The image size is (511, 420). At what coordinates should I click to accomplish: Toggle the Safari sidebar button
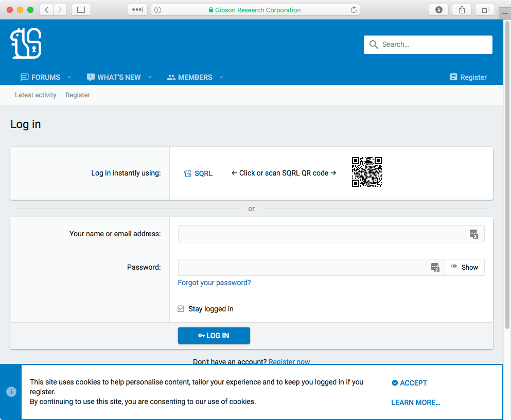81,10
